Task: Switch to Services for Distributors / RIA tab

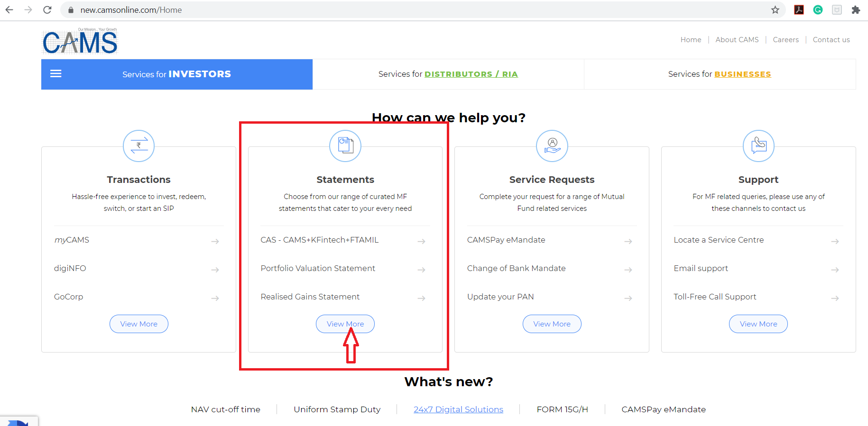Action: click(x=448, y=74)
